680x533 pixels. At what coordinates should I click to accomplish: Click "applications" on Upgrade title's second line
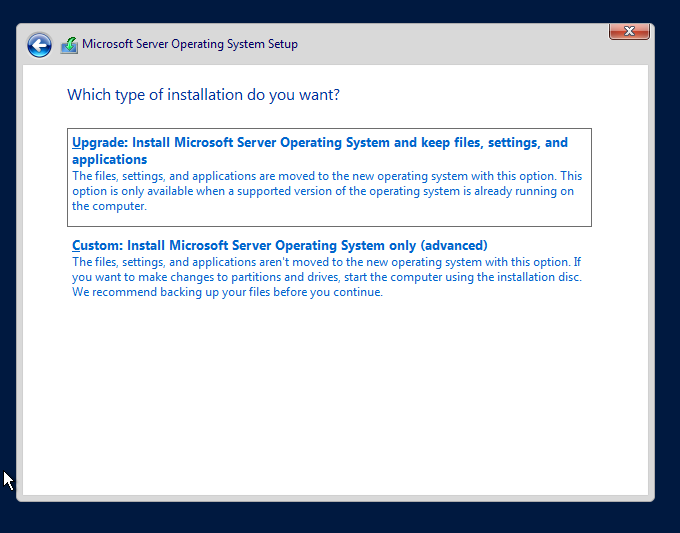coord(110,159)
